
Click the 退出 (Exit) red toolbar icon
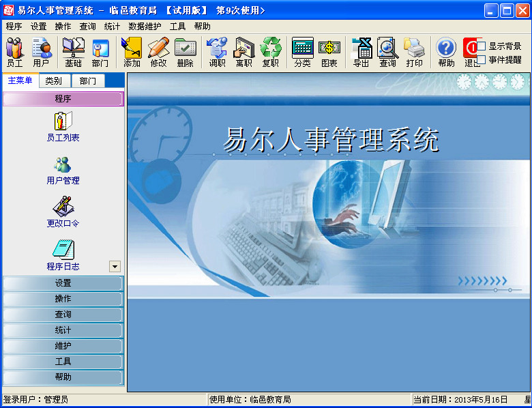click(471, 53)
